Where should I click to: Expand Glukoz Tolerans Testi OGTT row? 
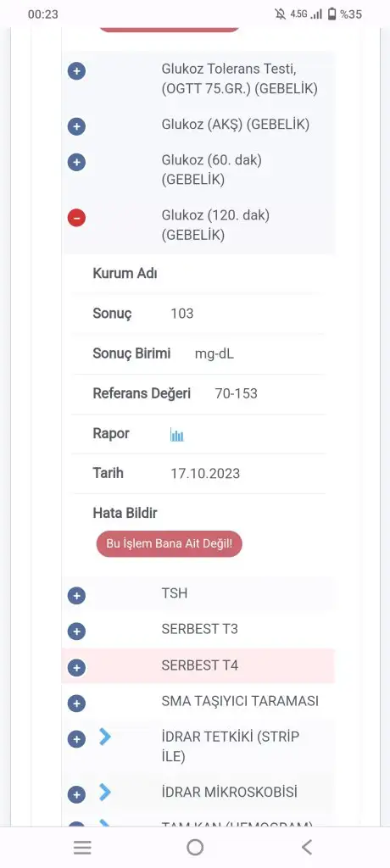point(76,71)
